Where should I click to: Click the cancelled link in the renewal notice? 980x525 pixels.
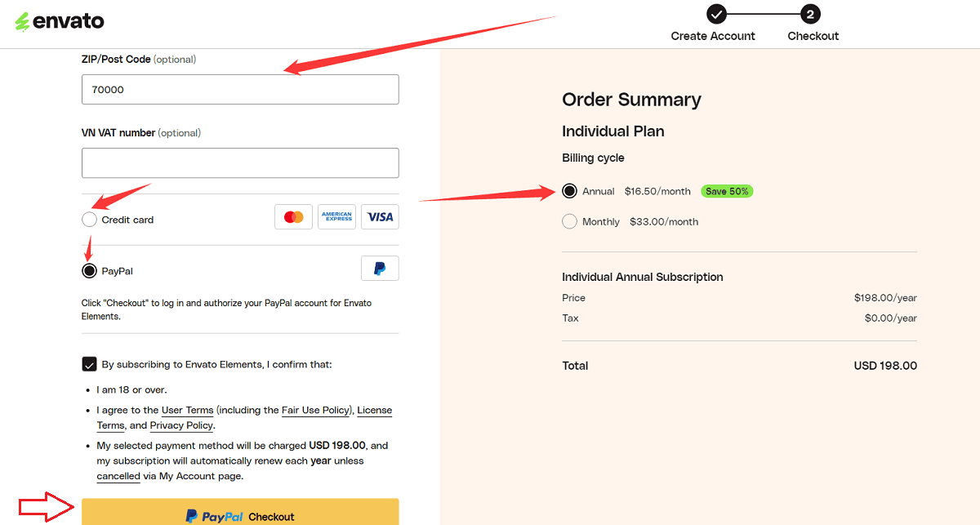coord(118,476)
